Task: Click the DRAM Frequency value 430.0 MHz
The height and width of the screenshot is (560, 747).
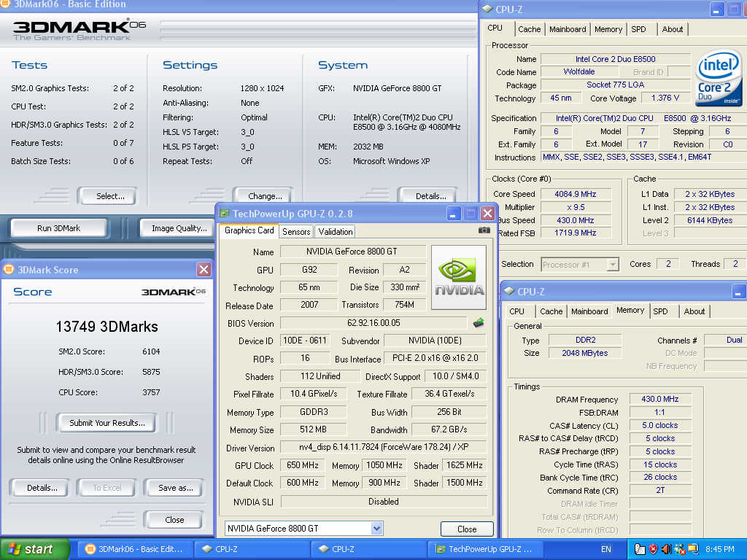Action: (x=659, y=399)
